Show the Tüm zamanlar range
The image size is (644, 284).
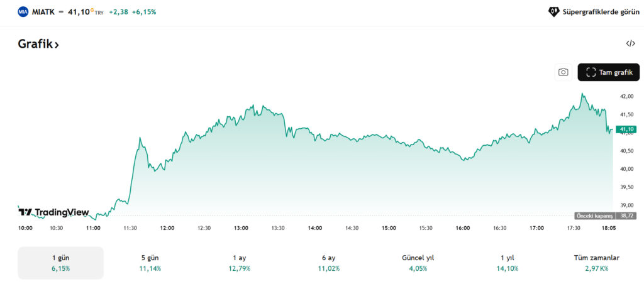(597, 263)
